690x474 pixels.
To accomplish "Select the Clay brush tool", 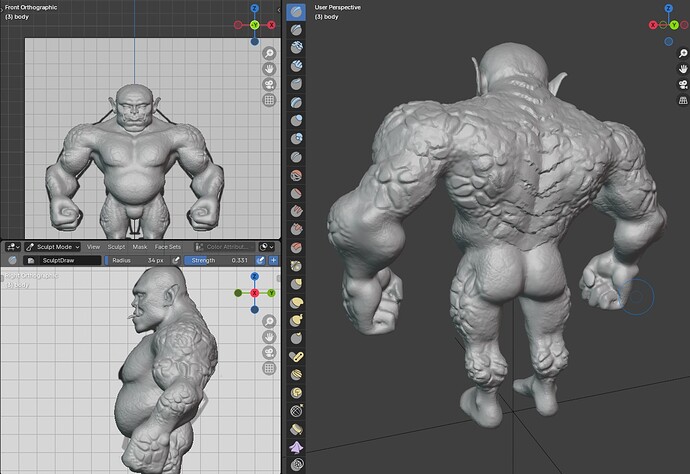I will (296, 48).
